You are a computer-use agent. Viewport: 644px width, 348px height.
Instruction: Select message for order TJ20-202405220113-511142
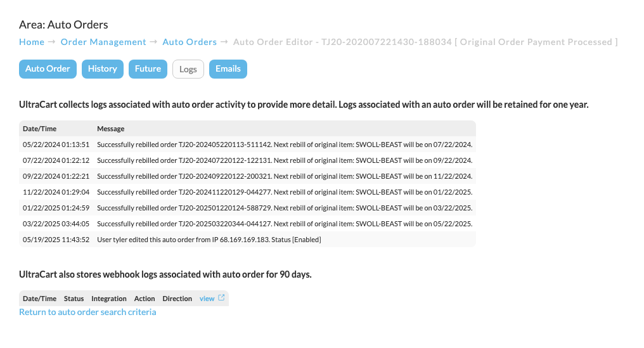click(285, 145)
